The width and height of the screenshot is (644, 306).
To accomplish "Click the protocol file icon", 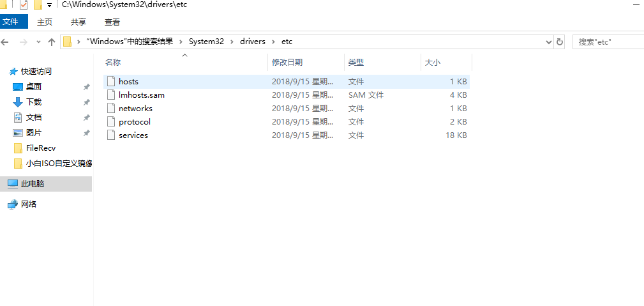I will pyautogui.click(x=110, y=122).
